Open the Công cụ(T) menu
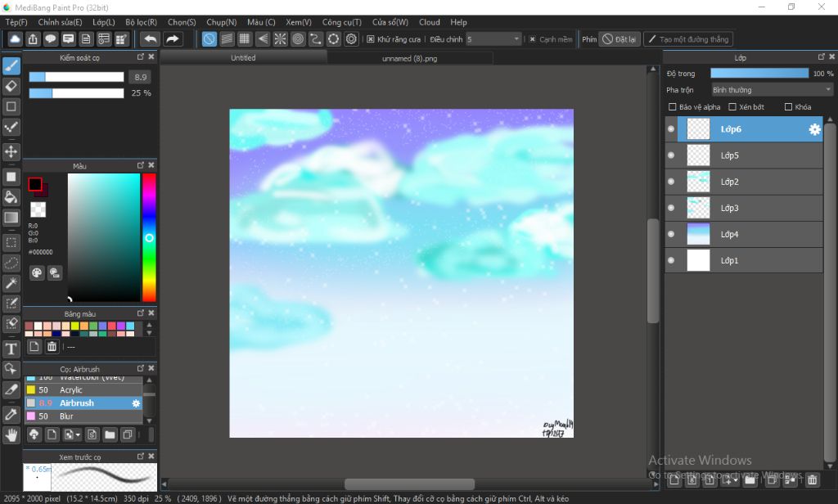 (341, 22)
